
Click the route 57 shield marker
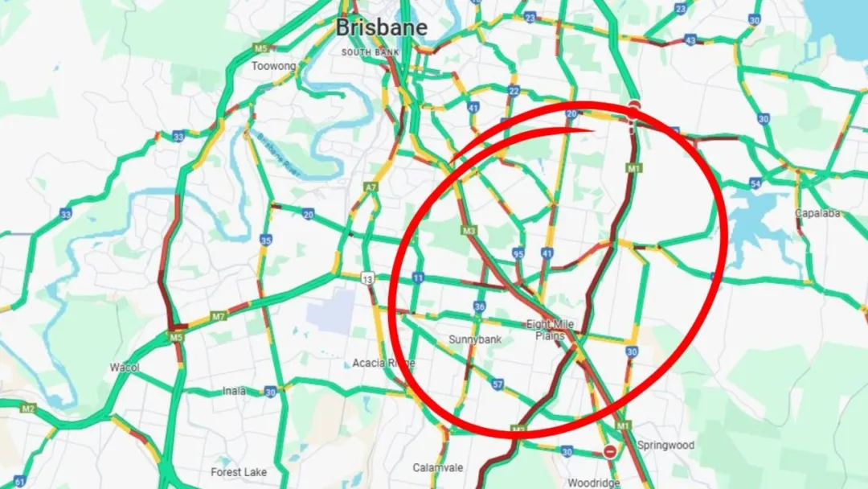click(x=497, y=384)
